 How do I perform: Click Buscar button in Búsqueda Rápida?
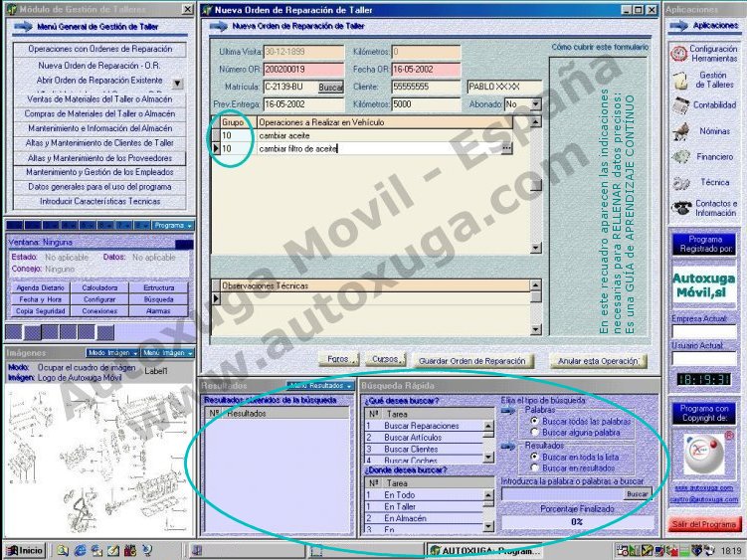[x=637, y=494]
